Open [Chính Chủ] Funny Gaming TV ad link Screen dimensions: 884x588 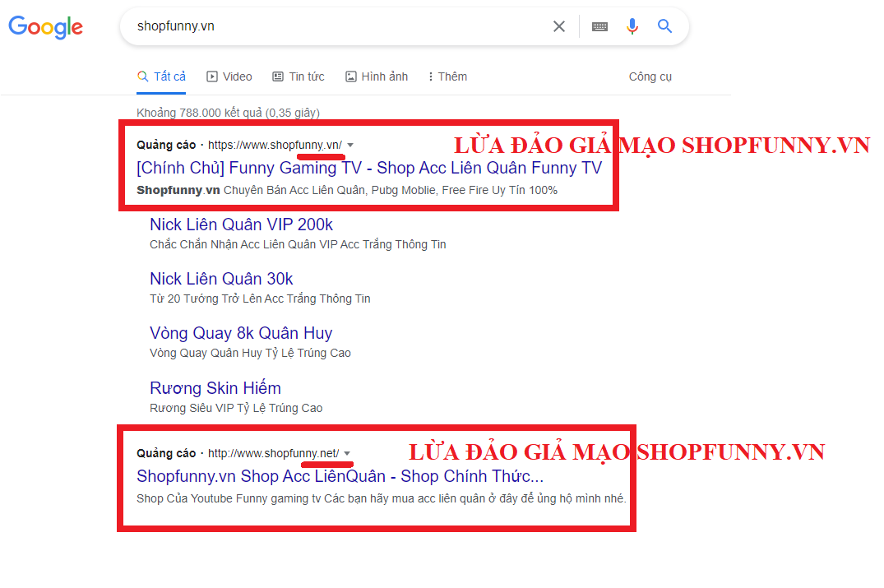click(369, 168)
